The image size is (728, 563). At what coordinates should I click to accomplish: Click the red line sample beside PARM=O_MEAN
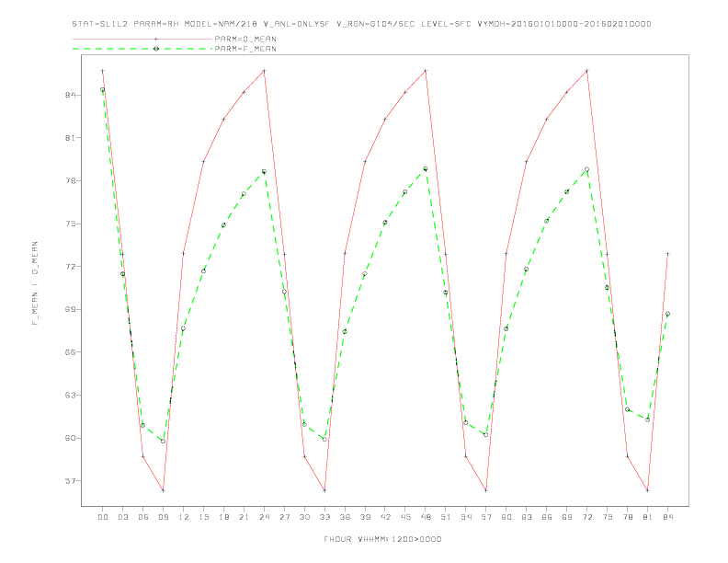pyautogui.click(x=142, y=39)
